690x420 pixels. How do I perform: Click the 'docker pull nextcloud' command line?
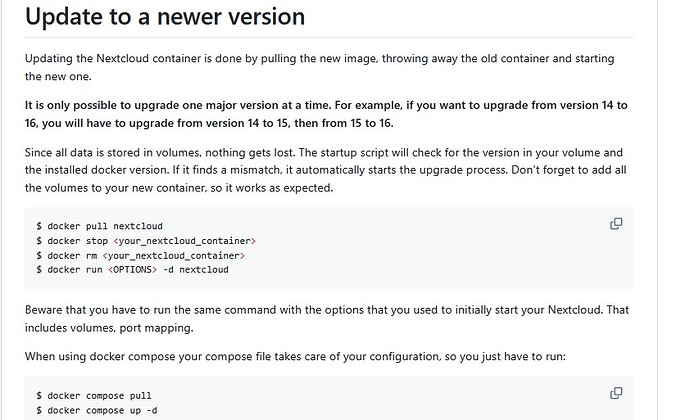click(99, 226)
